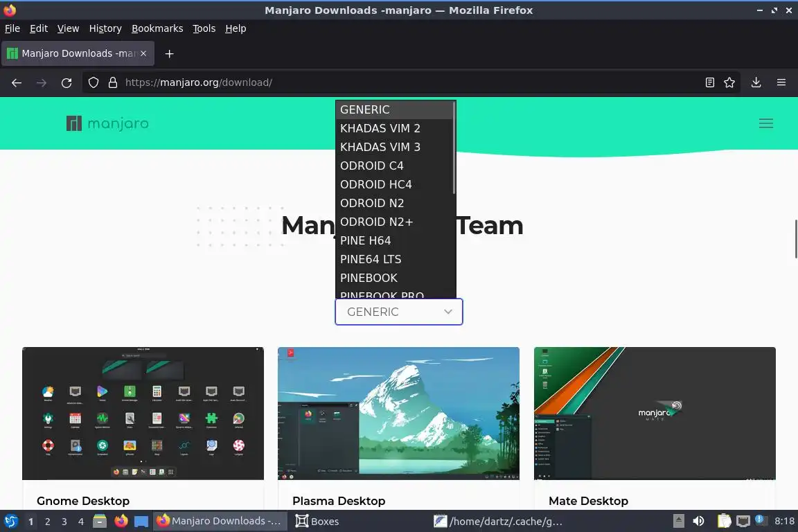
Task: Choose PINEBOOK option
Action: (x=394, y=278)
